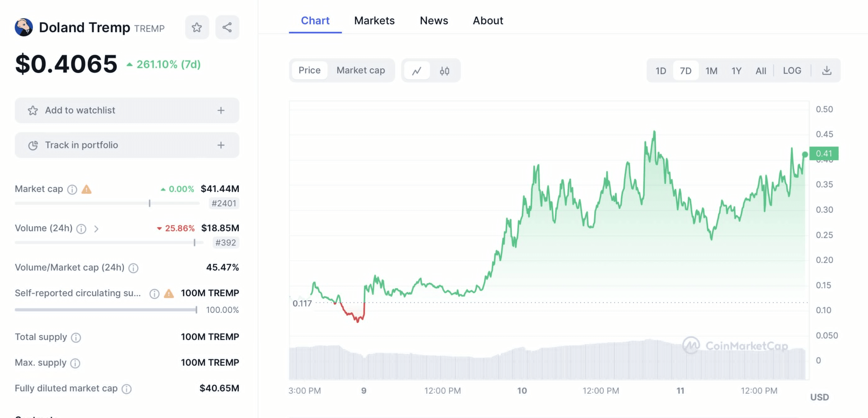This screenshot has width=868, height=418.
Task: Select the 1D time range
Action: pyautogui.click(x=660, y=71)
